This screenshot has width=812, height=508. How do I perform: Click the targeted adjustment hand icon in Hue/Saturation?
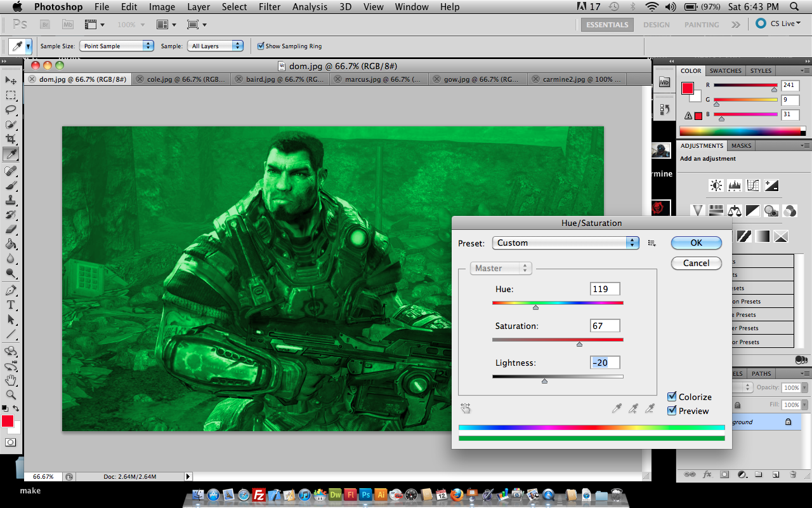tap(466, 408)
